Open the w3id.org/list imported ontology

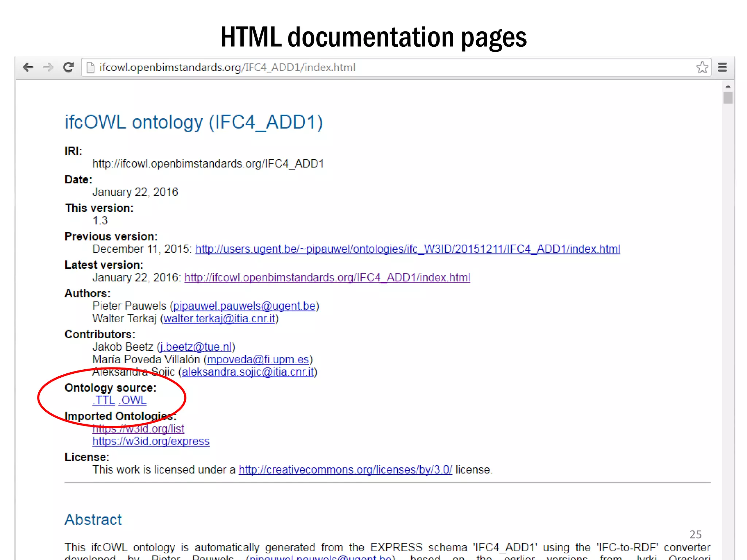tap(138, 429)
